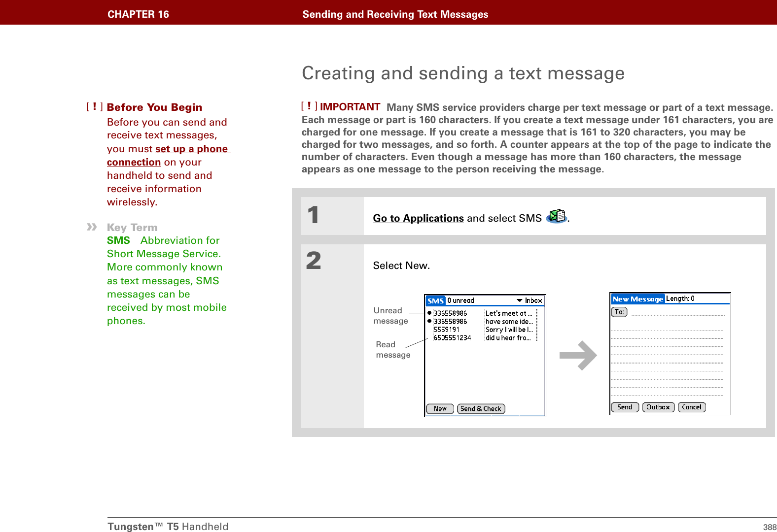The height and width of the screenshot is (532, 777).
Task: Click the 'Unread message' callout label
Action: coord(391,316)
